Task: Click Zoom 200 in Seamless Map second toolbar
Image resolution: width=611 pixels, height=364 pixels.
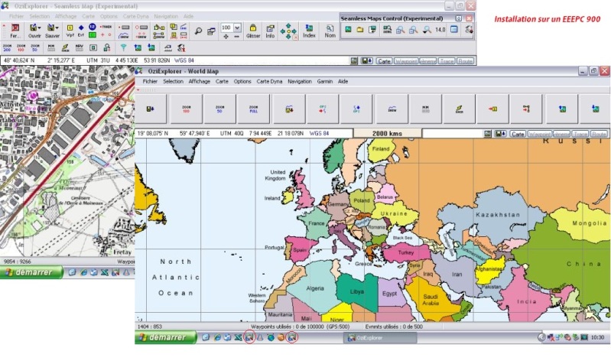Action: pos(7,47)
